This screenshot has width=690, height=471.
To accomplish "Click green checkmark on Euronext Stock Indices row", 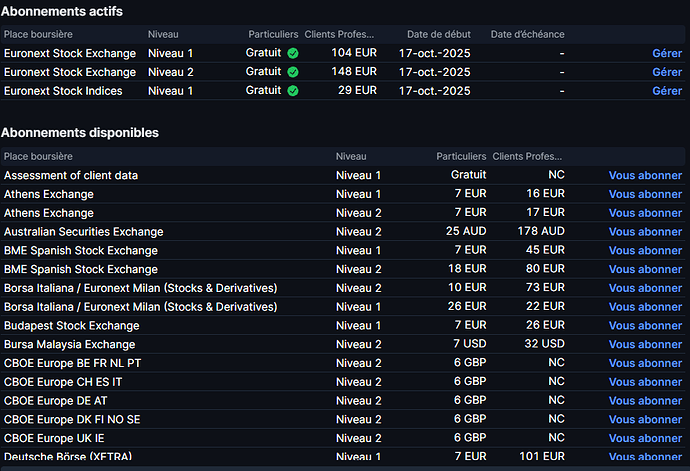I will coord(293,91).
